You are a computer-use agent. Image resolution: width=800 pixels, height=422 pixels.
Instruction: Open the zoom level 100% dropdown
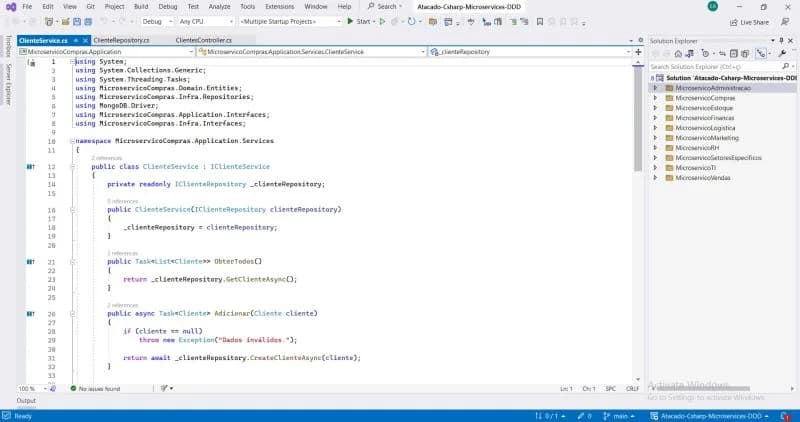pos(32,389)
